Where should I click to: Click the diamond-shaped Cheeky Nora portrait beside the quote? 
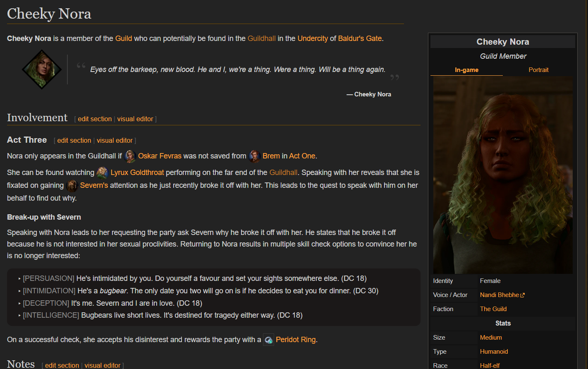41,69
